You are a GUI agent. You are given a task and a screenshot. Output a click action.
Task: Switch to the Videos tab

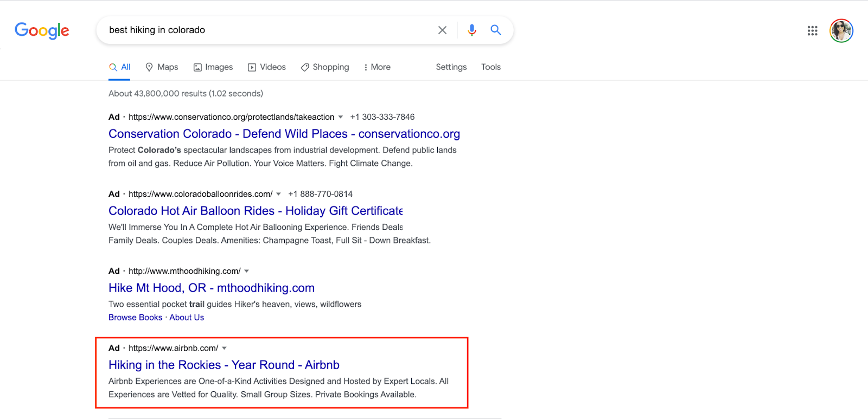pyautogui.click(x=267, y=67)
